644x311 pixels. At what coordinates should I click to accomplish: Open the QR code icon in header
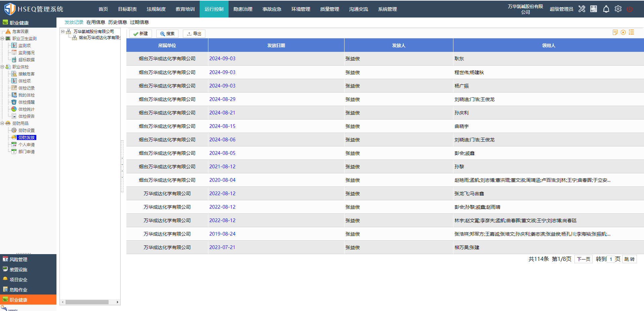(x=594, y=9)
